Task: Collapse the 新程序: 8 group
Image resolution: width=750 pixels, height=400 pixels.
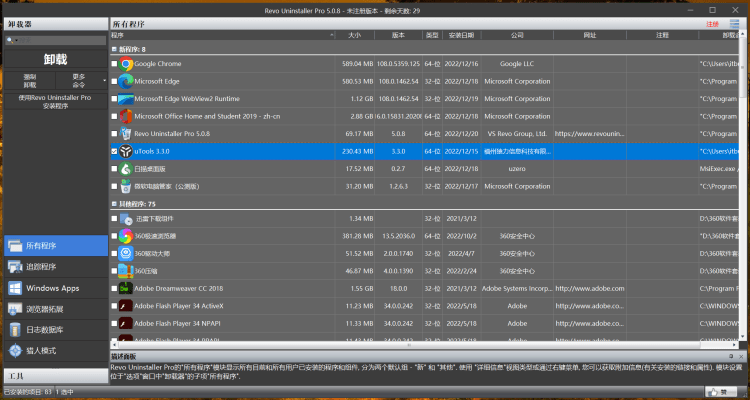Action: point(114,49)
